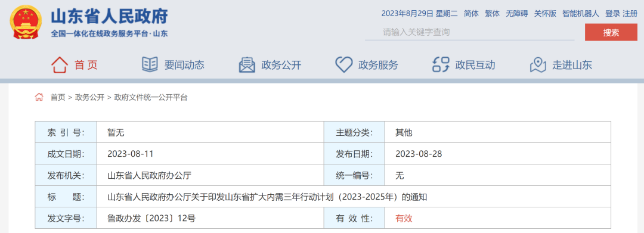The image size is (644, 233).
Task: Click the envelope 政务公开 icon
Action: pos(247,65)
